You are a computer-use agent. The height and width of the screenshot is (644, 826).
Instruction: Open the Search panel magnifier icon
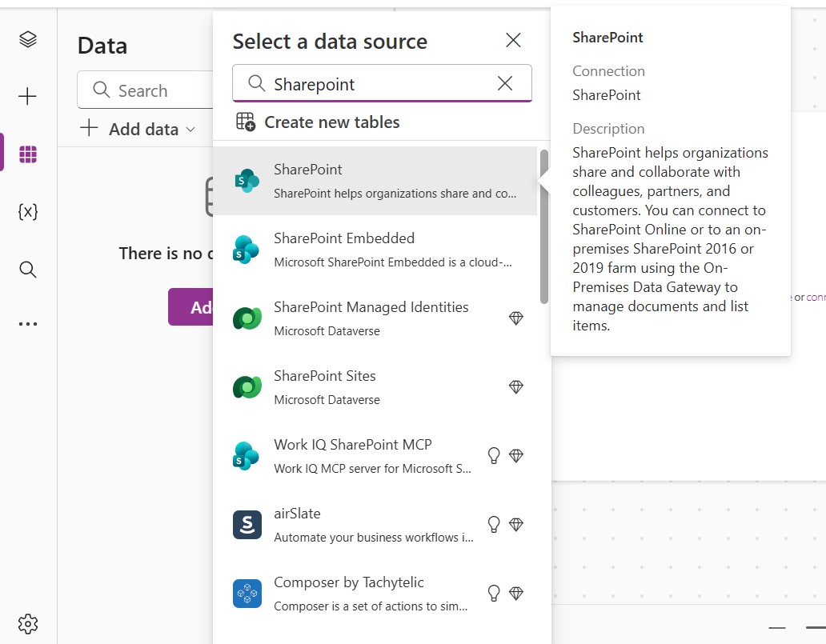click(x=28, y=270)
